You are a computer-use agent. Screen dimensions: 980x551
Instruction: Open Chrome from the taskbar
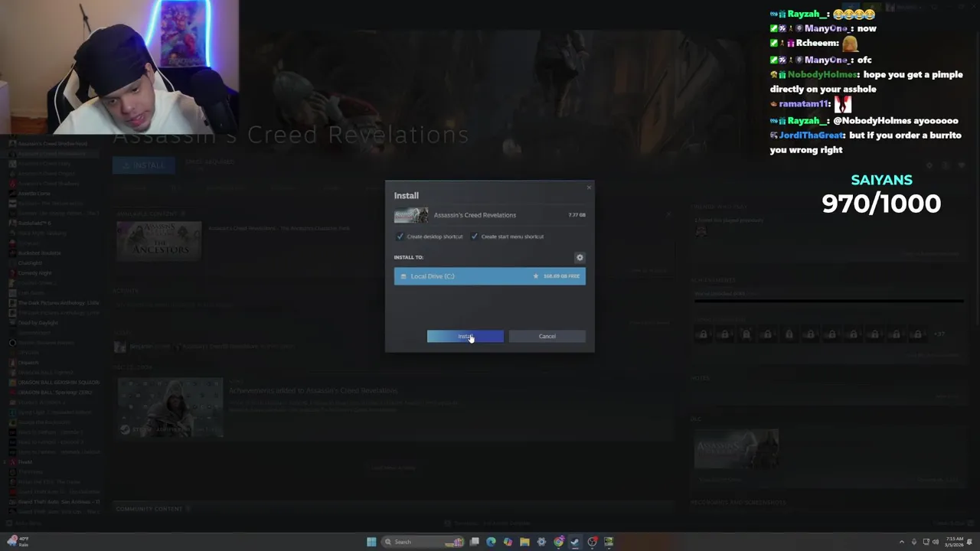[x=558, y=542]
